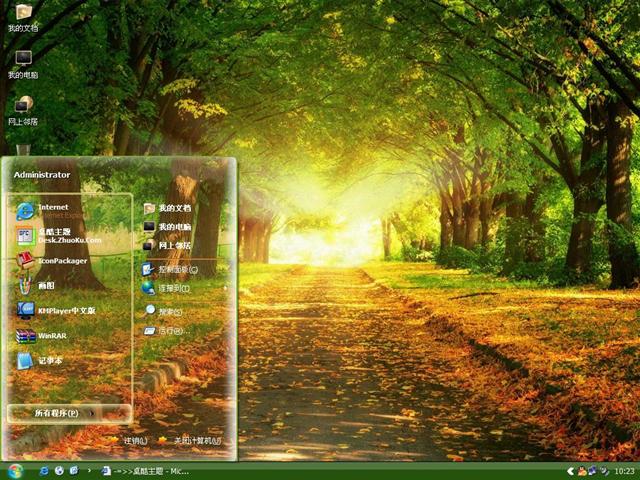Click 注销 log off button

coord(129,441)
